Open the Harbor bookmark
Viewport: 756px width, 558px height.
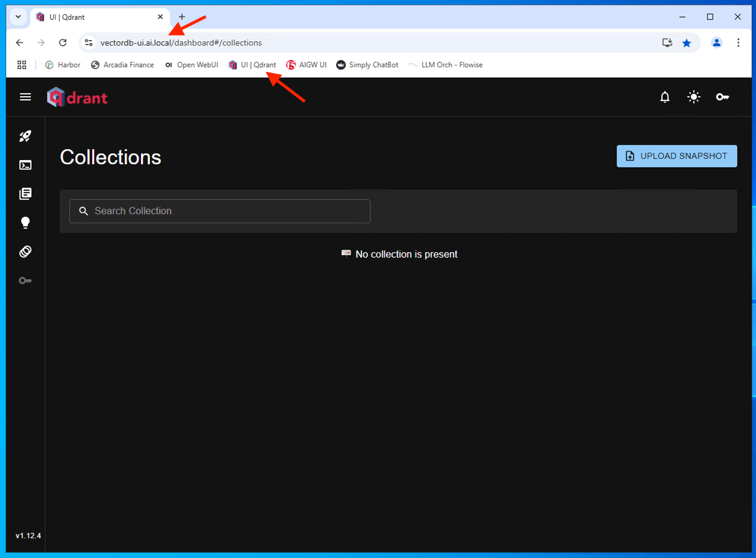coord(63,65)
